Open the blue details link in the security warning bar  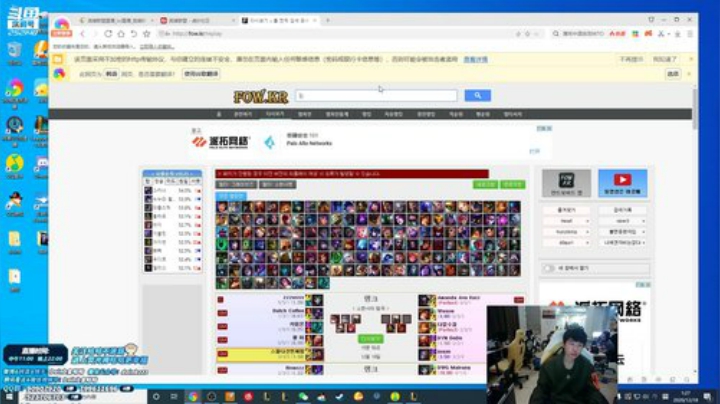pyautogui.click(x=475, y=59)
